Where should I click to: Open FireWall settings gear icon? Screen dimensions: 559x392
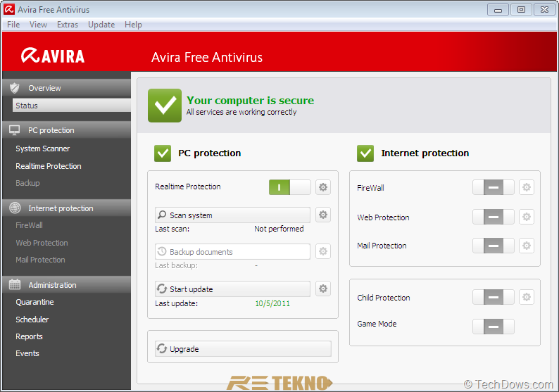point(527,187)
